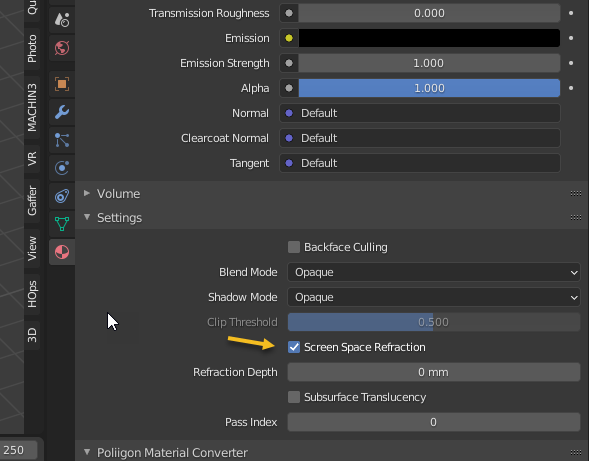Open the World properties tab icon
The image size is (589, 461).
[x=62, y=48]
